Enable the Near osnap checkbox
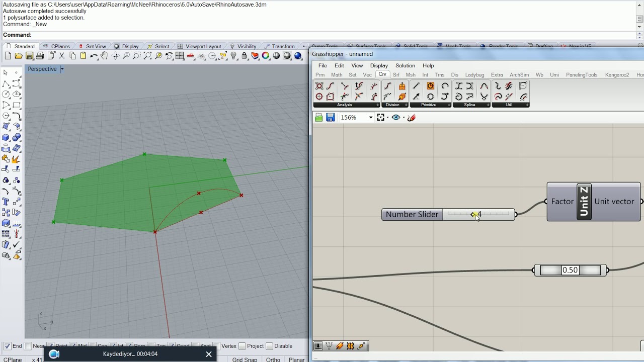The image size is (644, 362). click(28, 346)
